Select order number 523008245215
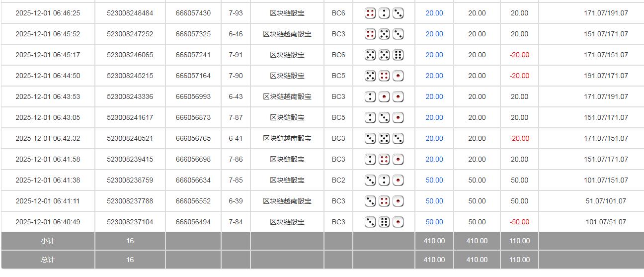This screenshot has width=644, height=277. (x=130, y=76)
